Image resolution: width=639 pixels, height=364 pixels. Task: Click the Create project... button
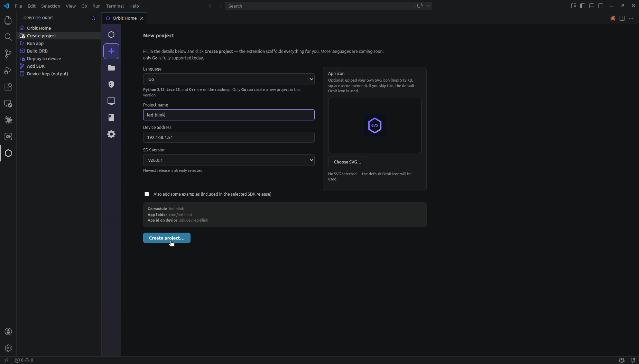(167, 238)
